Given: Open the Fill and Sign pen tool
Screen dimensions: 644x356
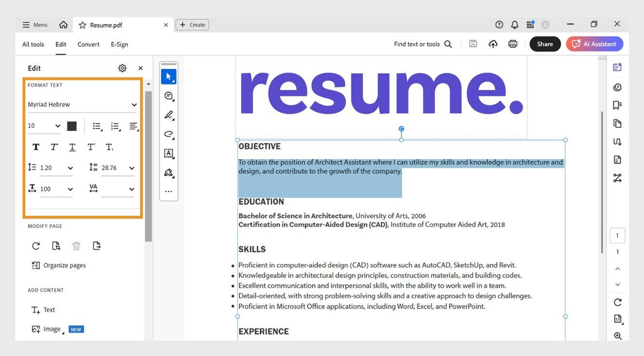Looking at the screenshot, I should click(168, 173).
